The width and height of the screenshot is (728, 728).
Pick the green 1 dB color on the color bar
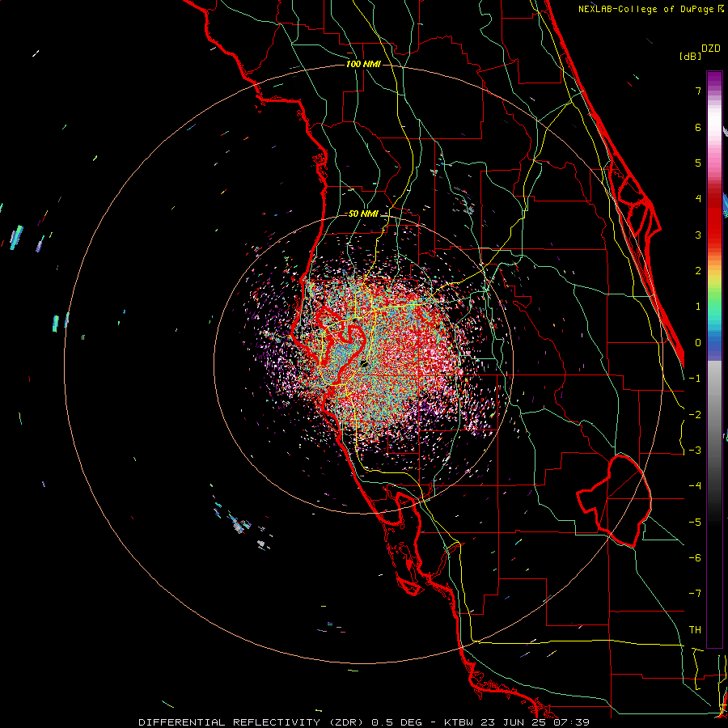tap(714, 307)
